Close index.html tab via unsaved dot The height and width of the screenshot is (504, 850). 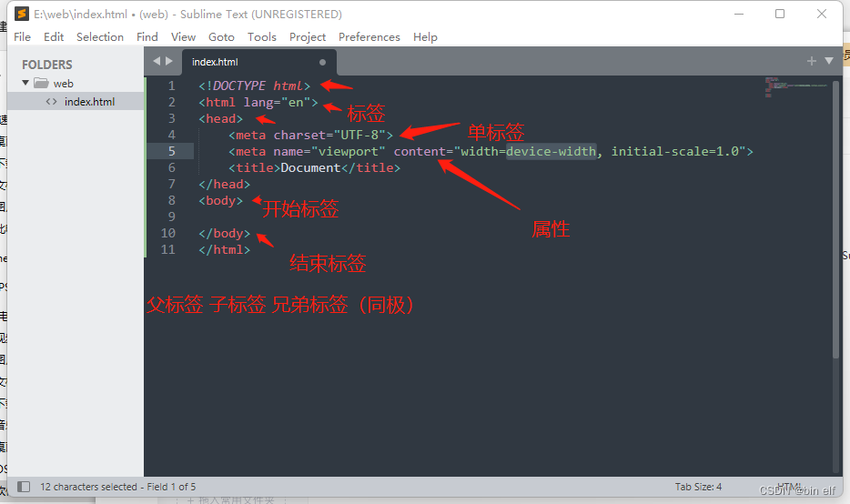322,63
